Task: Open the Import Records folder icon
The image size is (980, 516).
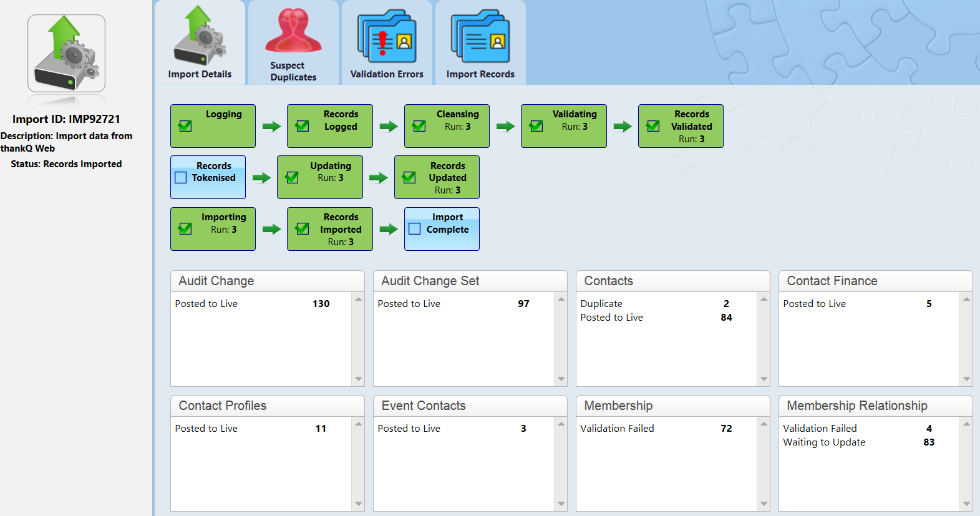Action: coord(480,42)
